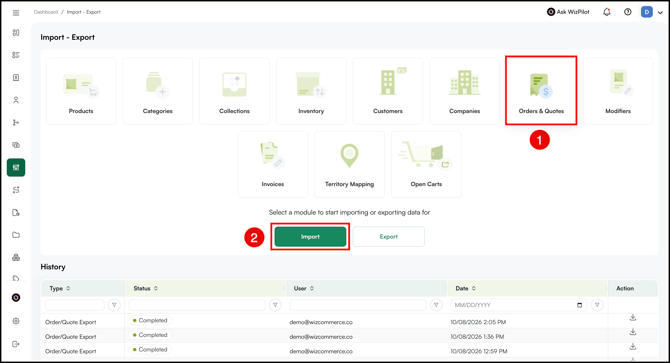
Task: Download the 12:59 PM export file
Action: (x=633, y=347)
